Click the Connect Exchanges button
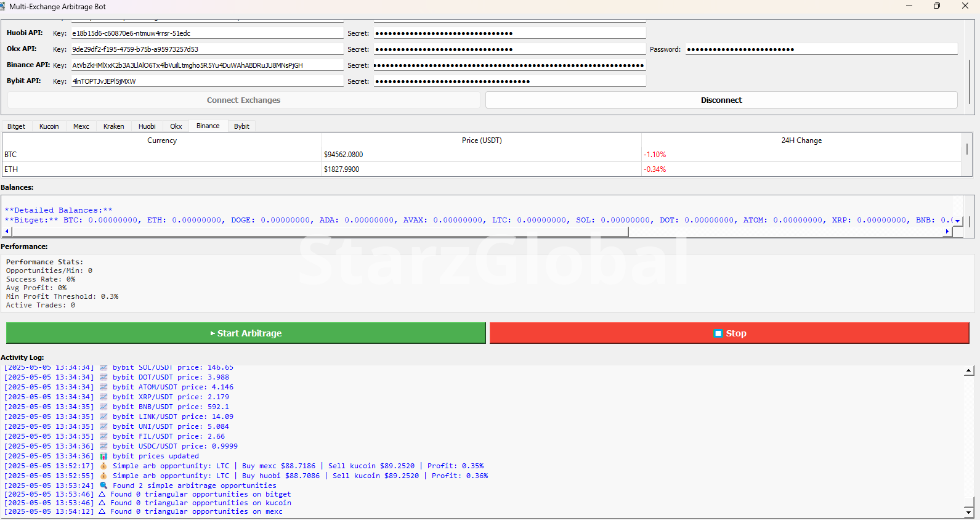The height and width of the screenshot is (520, 980). point(243,100)
